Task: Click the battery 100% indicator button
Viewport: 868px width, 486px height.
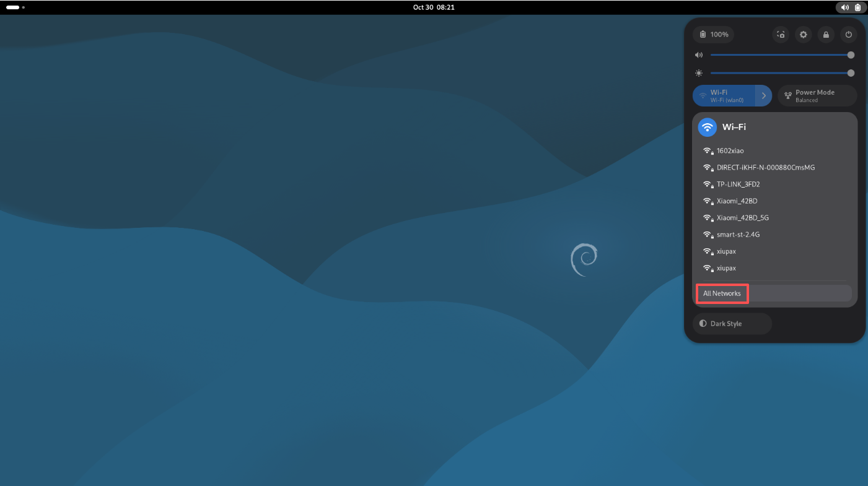Action: click(x=714, y=35)
